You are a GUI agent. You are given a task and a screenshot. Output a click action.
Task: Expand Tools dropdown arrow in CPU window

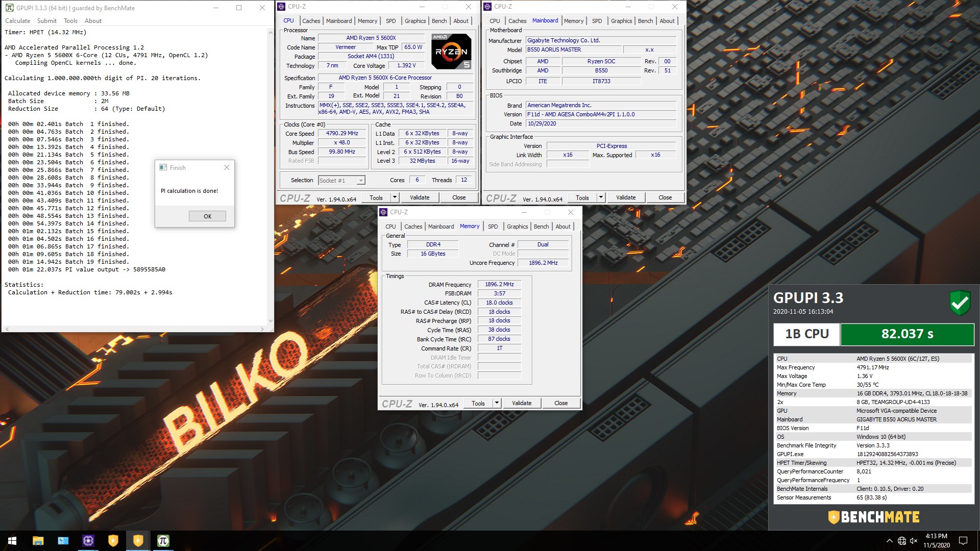(395, 197)
